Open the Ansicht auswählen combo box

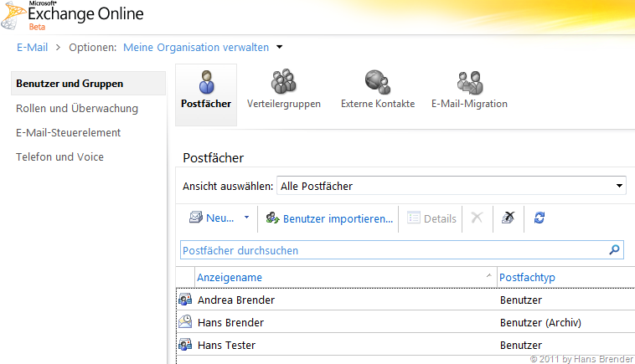pos(451,186)
